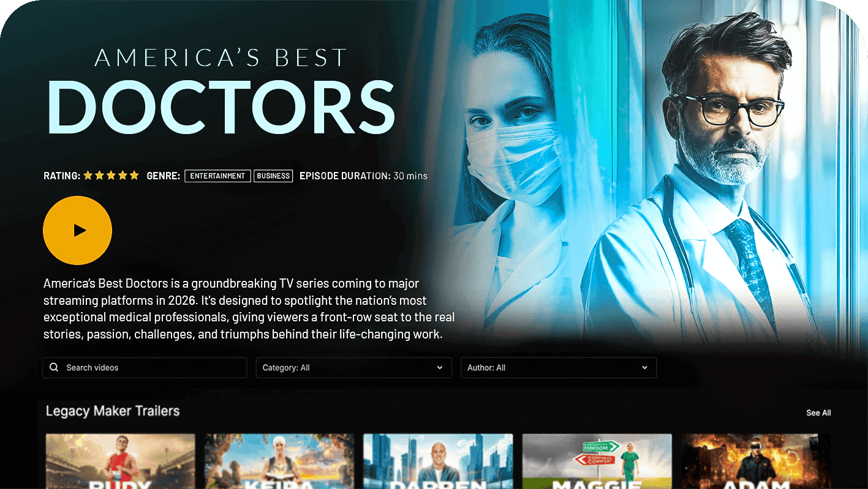
Task: Open the Category: All dropdown
Action: click(353, 368)
